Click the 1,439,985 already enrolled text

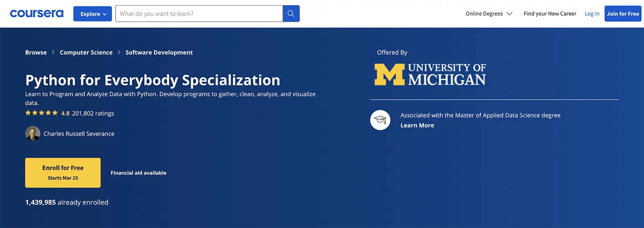click(67, 202)
